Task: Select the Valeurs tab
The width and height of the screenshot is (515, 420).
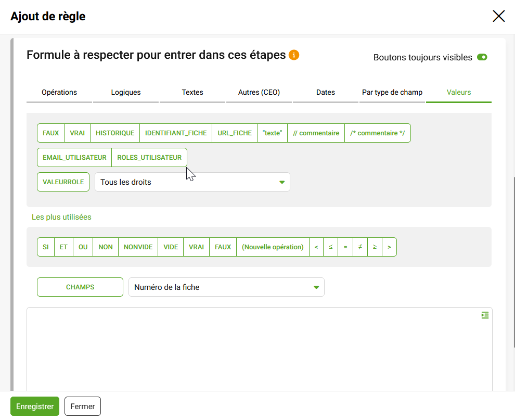Action: (458, 93)
